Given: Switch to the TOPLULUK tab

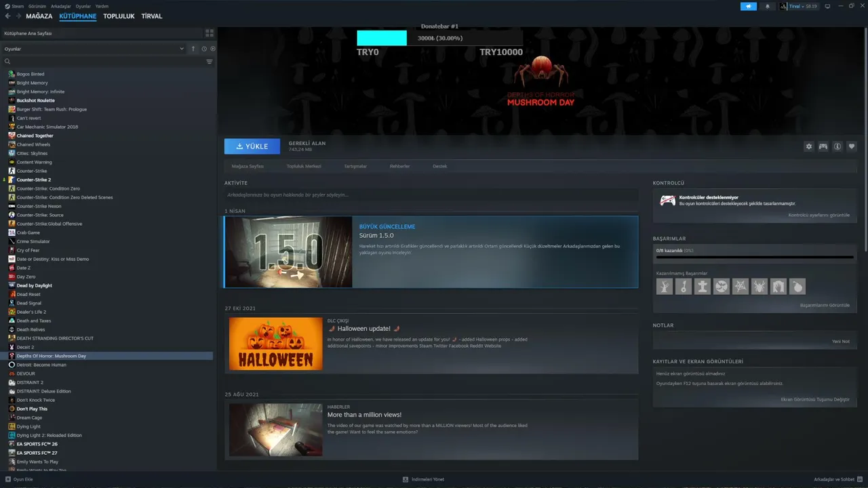Looking at the screenshot, I should 119,16.
